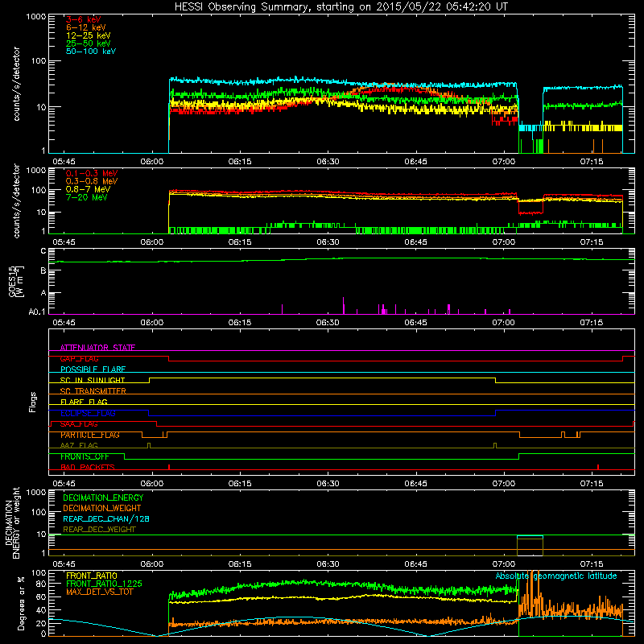Viewport: 644px width, 644px height.
Task: Select the ATTENUATOR_STATE flag label
Action: pyautogui.click(x=97, y=348)
